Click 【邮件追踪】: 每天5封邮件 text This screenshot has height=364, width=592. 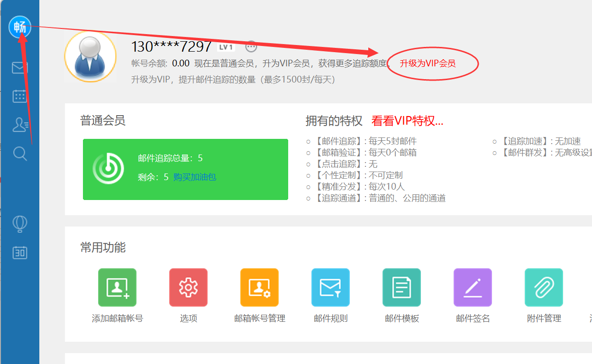point(365,141)
